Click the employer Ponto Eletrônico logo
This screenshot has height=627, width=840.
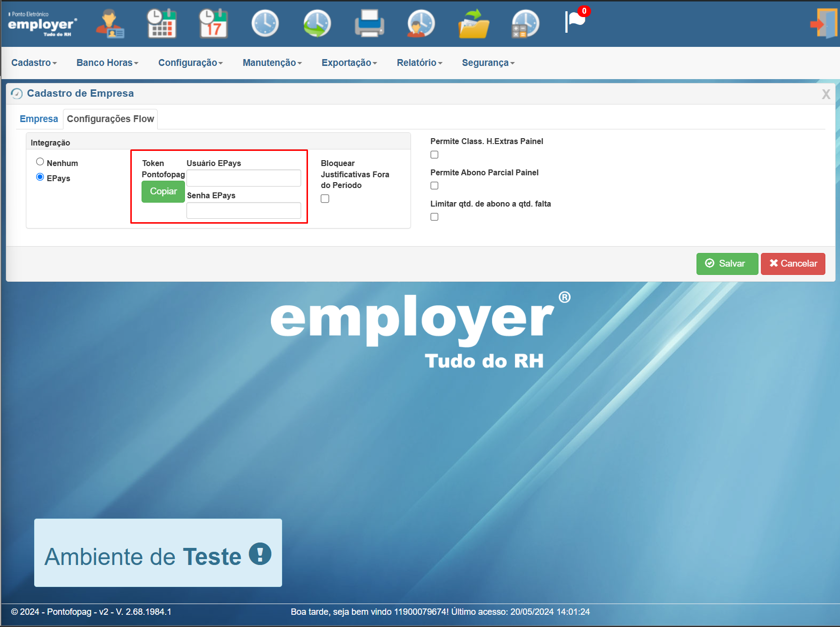(x=42, y=24)
